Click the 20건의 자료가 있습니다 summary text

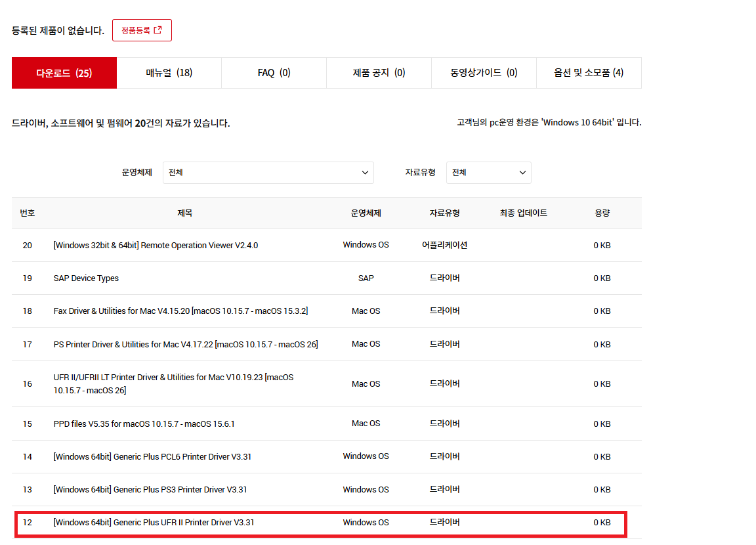(121, 123)
